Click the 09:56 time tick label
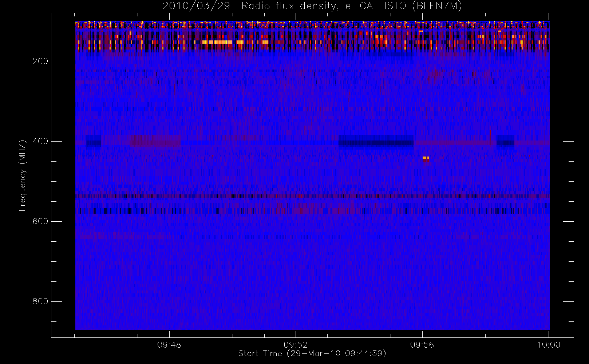Image resolution: width=589 pixels, height=364 pixels. [422, 344]
